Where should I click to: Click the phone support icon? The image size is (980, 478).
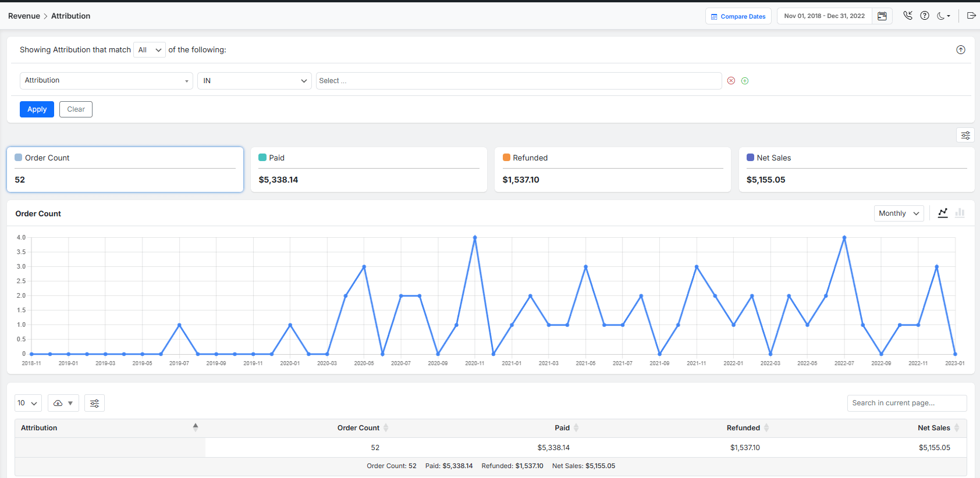pos(907,16)
